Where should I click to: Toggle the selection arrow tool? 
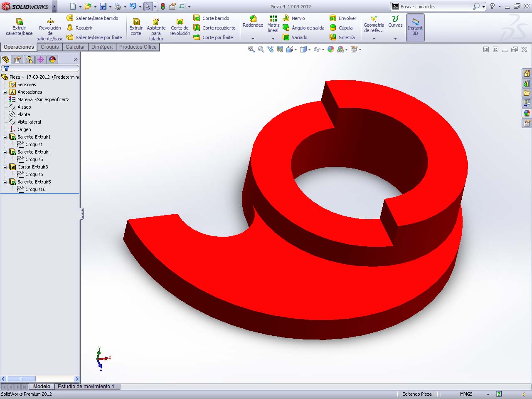pos(148,6)
